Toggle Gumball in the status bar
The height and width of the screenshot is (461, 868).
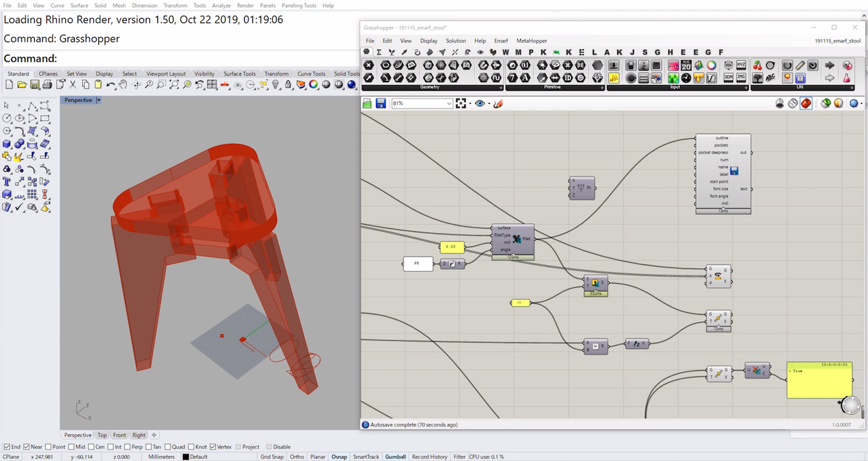(395, 457)
